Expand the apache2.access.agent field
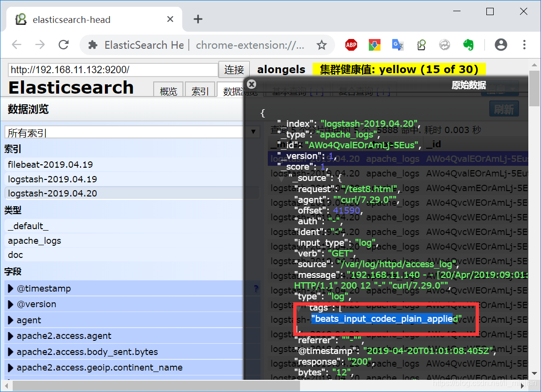This screenshot has height=392, width=541. tap(11, 336)
